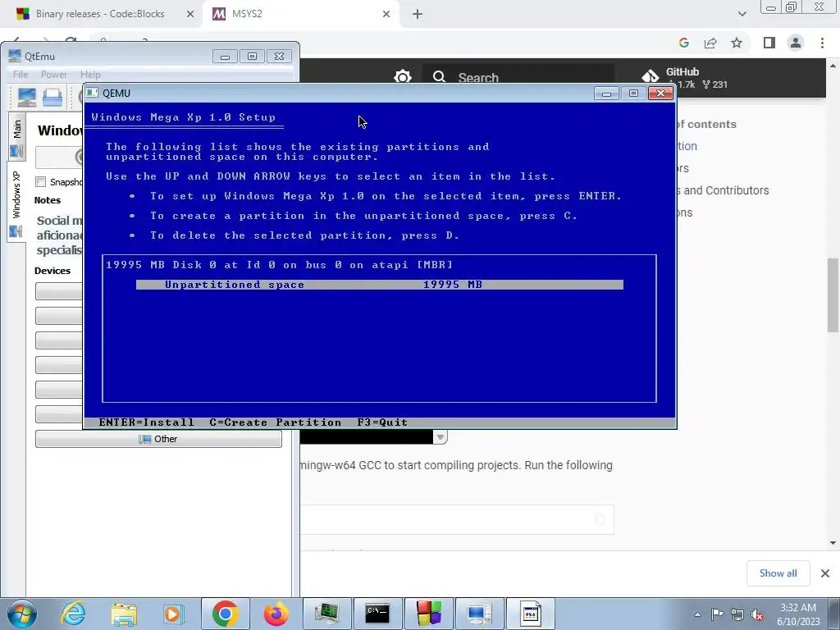Open the Power menu in QtEmu
Screen dimensions: 840x630
(x=53, y=75)
